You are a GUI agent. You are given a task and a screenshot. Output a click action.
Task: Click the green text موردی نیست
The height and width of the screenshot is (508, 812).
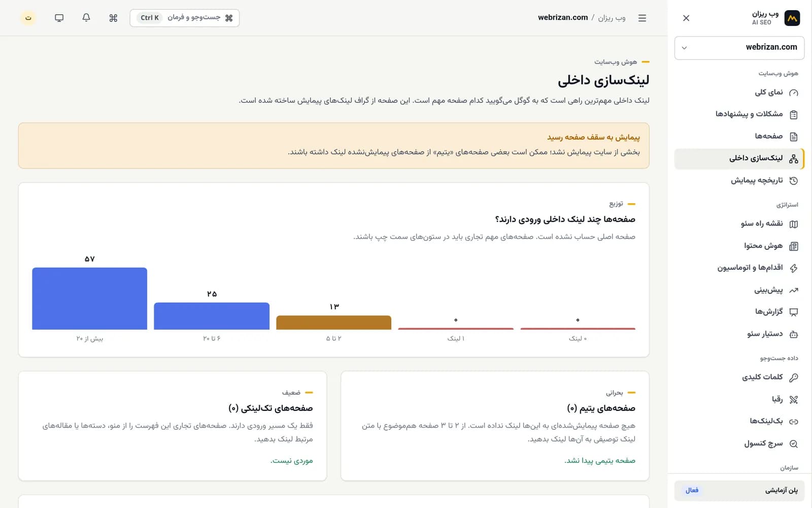point(292,461)
